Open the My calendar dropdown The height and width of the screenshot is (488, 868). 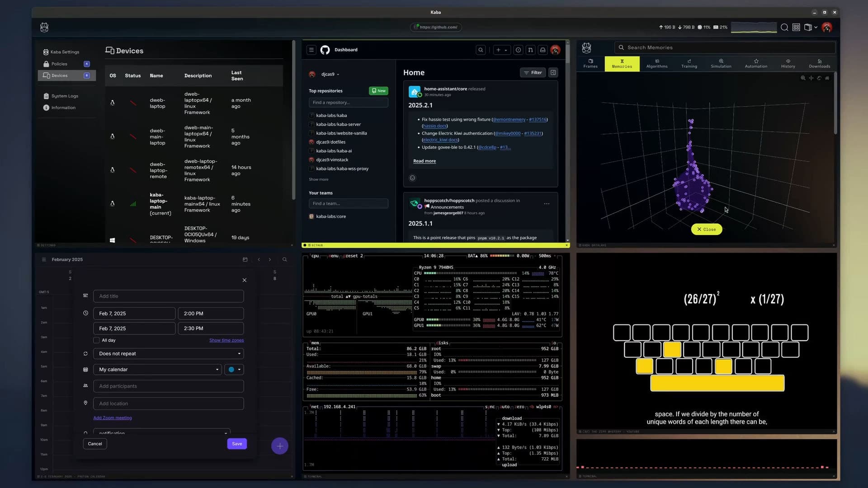157,370
